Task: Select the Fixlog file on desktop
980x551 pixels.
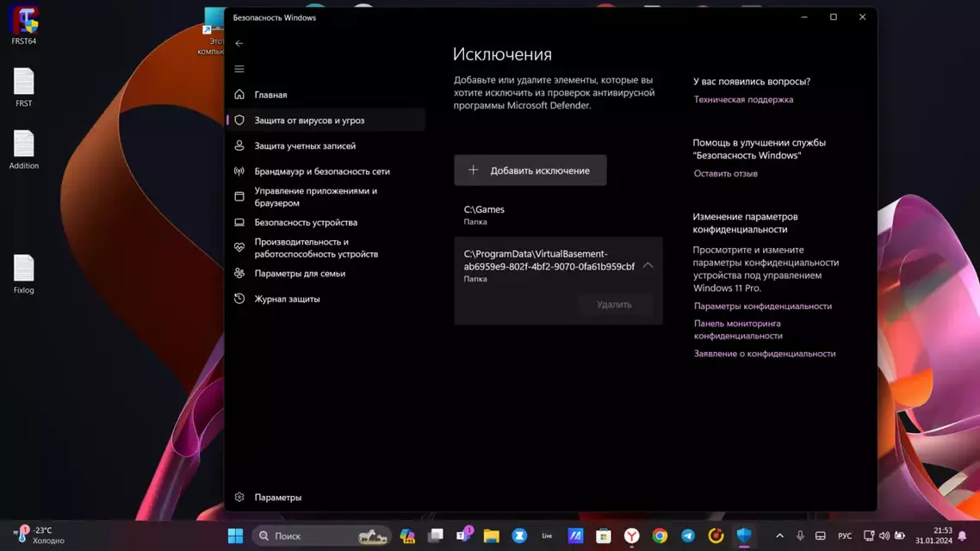Action: click(24, 275)
